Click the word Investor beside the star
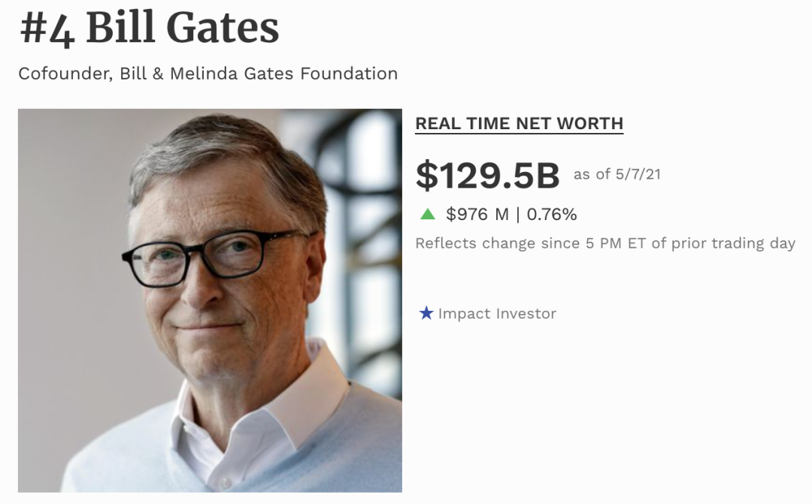The image size is (812, 504). click(x=526, y=313)
